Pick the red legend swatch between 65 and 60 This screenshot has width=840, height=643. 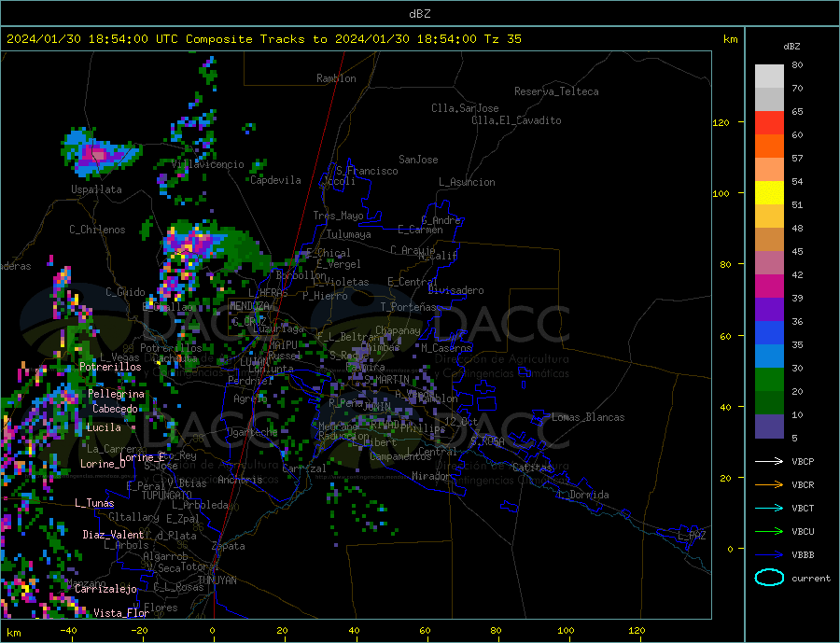[769, 122]
